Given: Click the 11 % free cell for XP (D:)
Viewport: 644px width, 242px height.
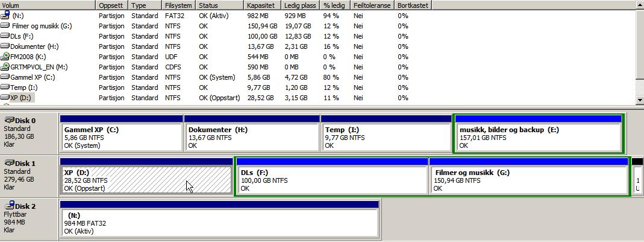Looking at the screenshot, I should coord(331,98).
